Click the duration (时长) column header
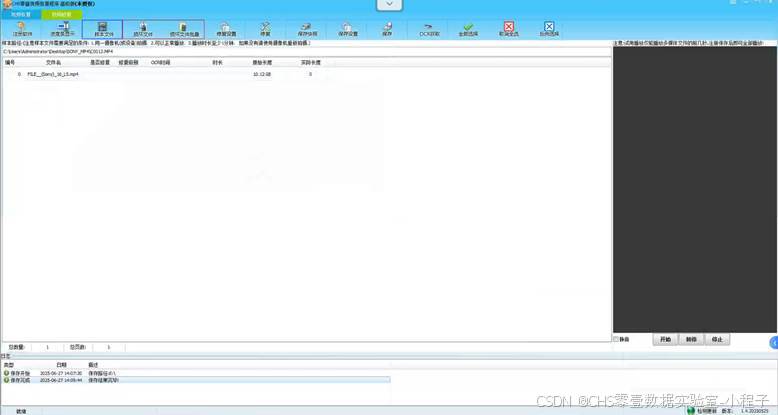 coord(217,63)
